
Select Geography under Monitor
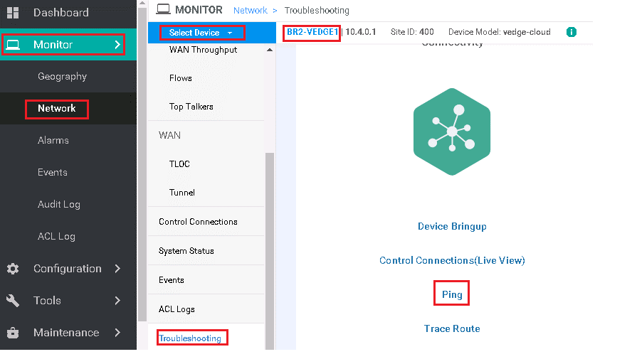point(62,76)
